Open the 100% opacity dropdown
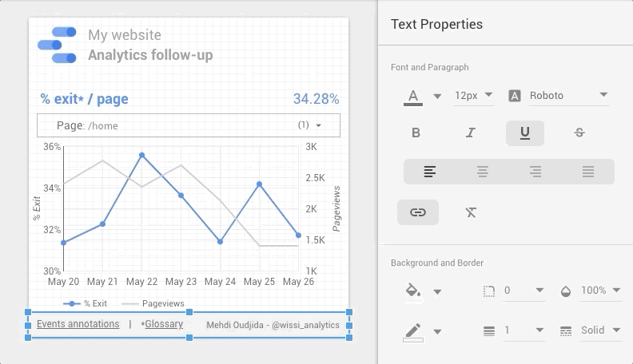Image resolution: width=633 pixels, height=364 pixels. coord(600,291)
